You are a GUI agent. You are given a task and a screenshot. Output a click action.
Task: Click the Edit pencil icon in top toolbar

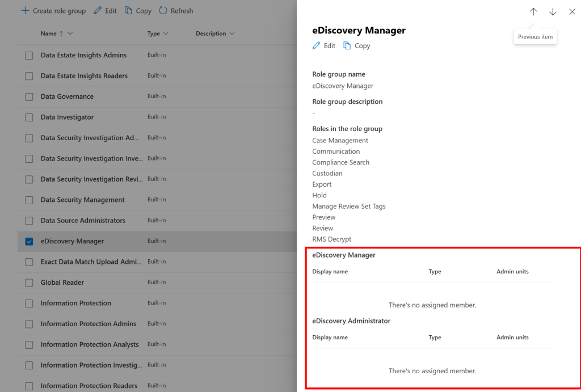[x=98, y=11]
